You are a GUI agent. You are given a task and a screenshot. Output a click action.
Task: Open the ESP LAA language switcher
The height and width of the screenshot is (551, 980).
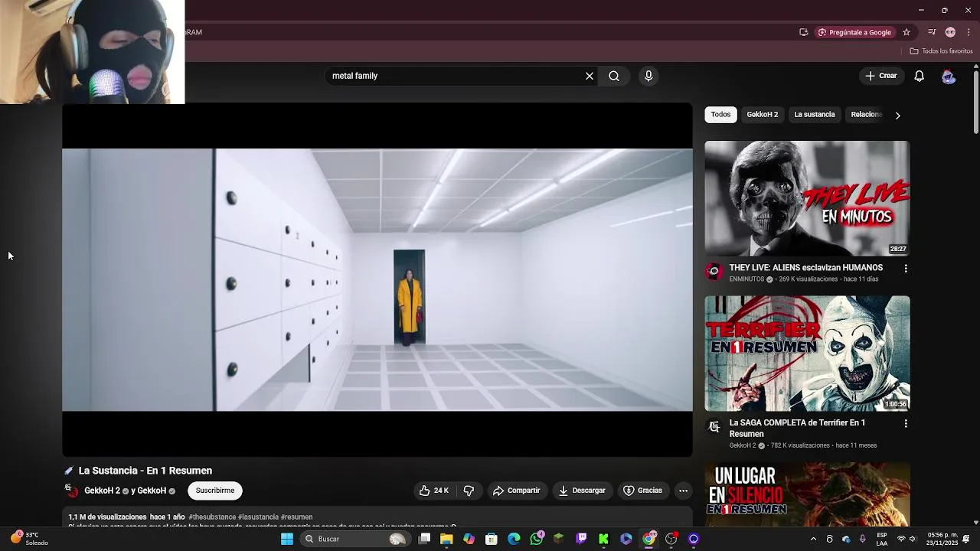882,539
